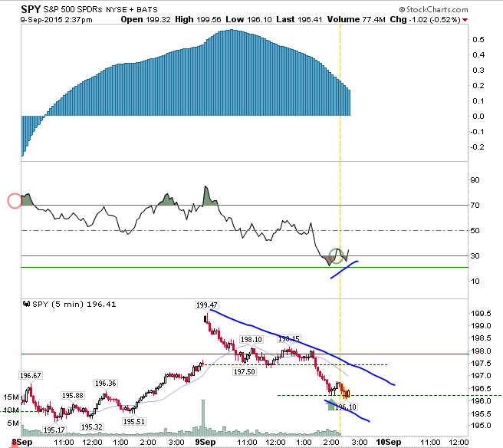
Task: Click the yellow-highlighted latest candlestick
Action: pyautogui.click(x=348, y=394)
